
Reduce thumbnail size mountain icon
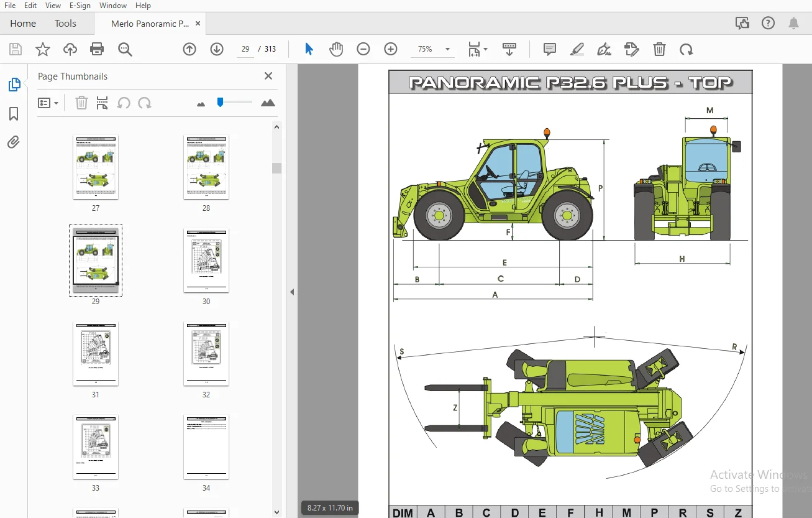click(x=201, y=104)
